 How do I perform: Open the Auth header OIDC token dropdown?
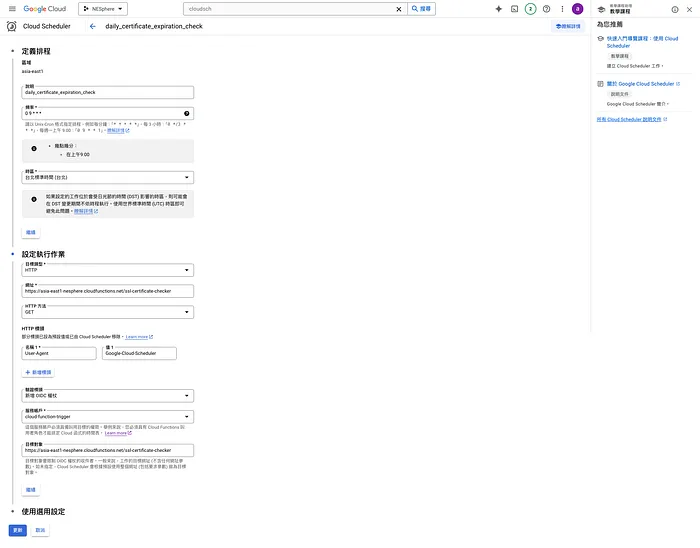[x=108, y=395]
